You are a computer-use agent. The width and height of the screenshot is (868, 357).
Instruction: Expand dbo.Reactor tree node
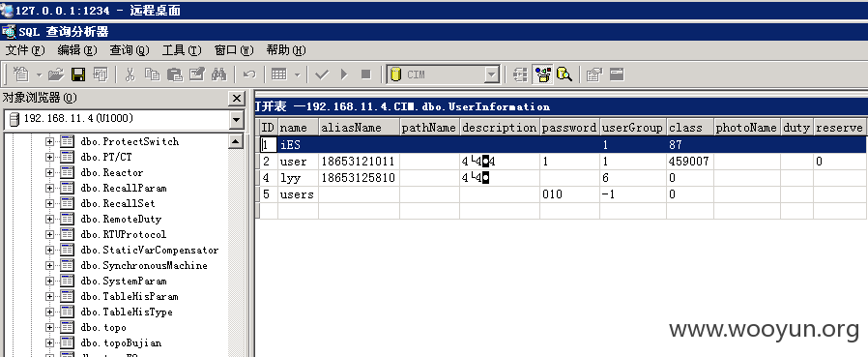coord(50,172)
